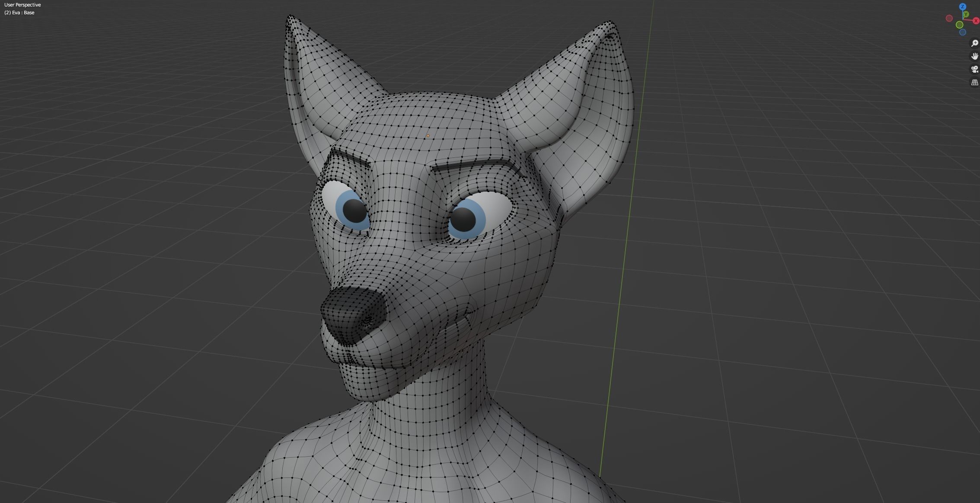Click the unlabeled negative Z blue circle

pyautogui.click(x=963, y=32)
